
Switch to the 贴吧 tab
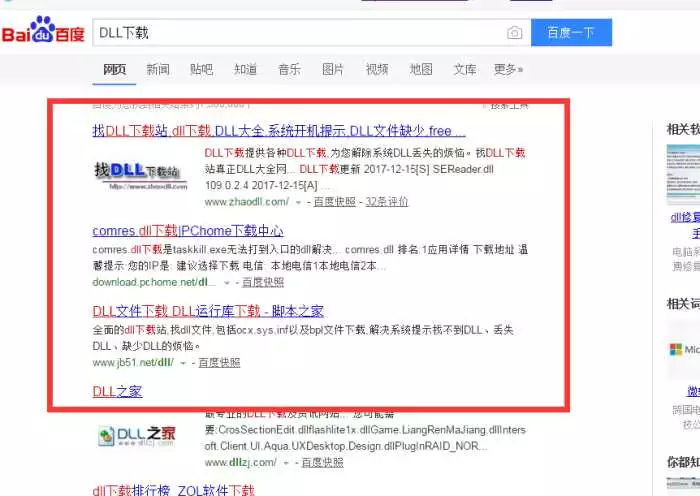pyautogui.click(x=202, y=69)
